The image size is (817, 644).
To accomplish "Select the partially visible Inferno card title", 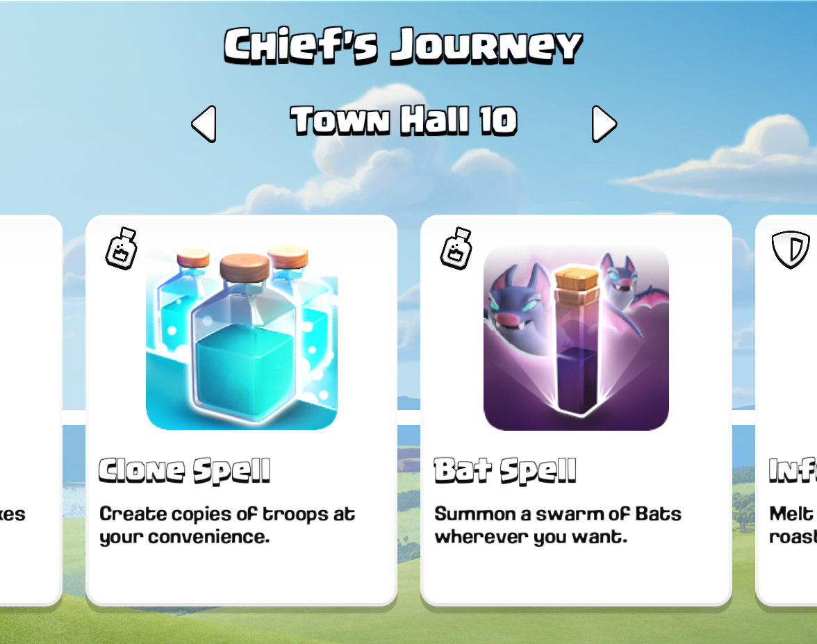I will click(793, 470).
